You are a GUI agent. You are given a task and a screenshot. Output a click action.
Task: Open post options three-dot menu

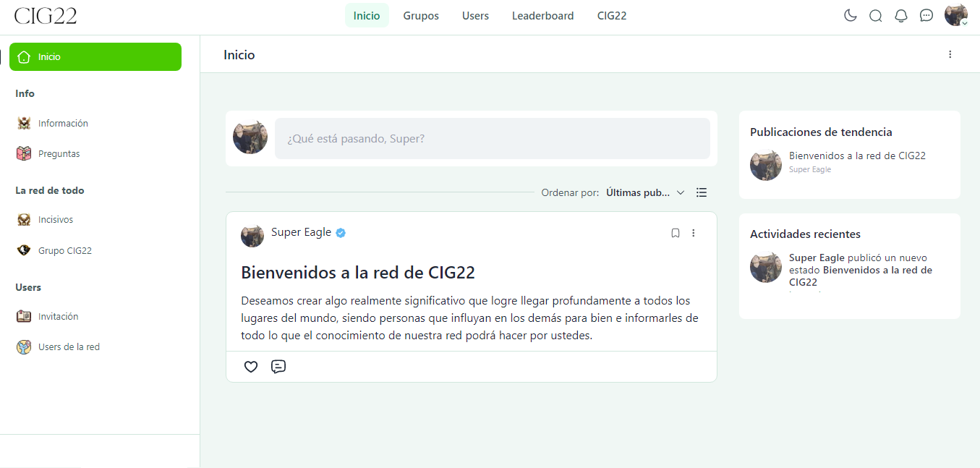click(694, 233)
